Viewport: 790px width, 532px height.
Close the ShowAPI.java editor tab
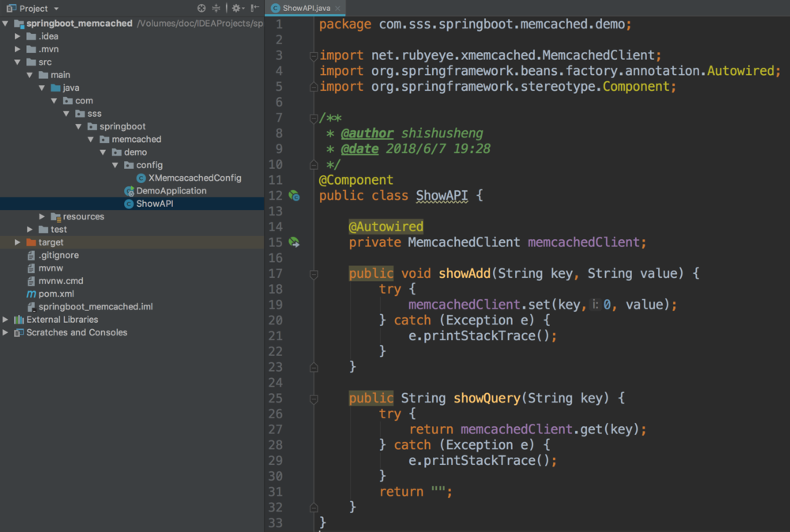337,8
